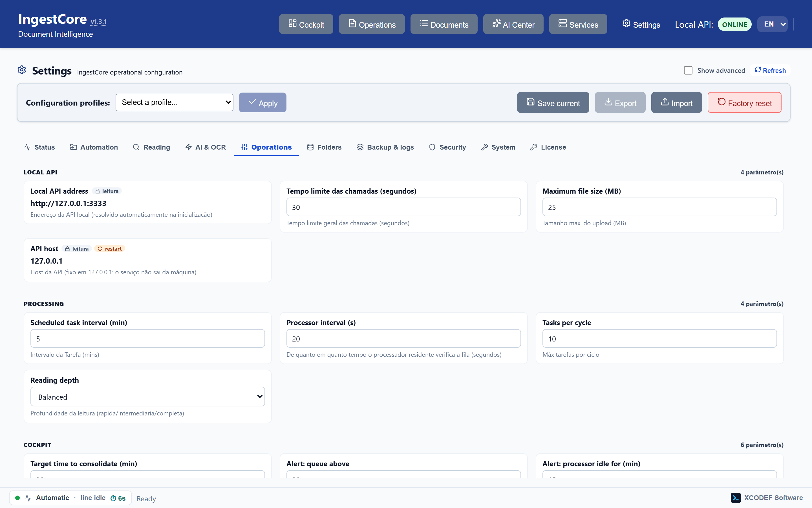Click the Tasks per cycle input
Viewport: 812px width, 508px height.
pyautogui.click(x=660, y=338)
